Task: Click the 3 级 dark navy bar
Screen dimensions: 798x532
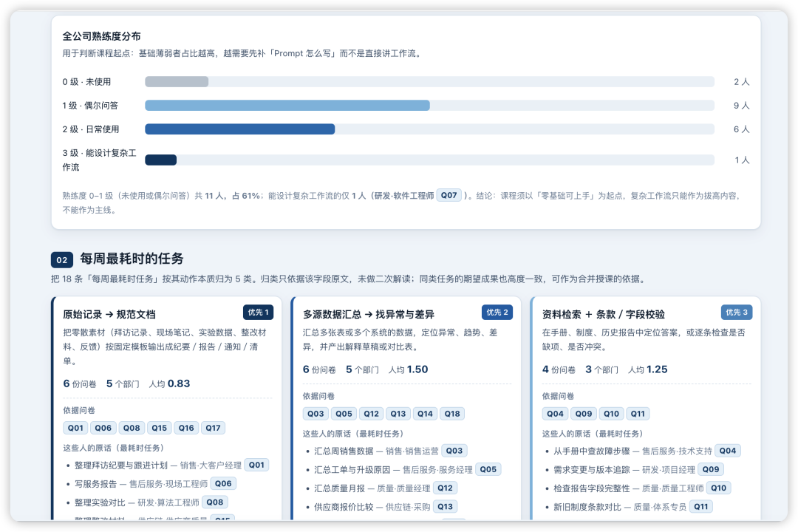Action: pyautogui.click(x=161, y=160)
